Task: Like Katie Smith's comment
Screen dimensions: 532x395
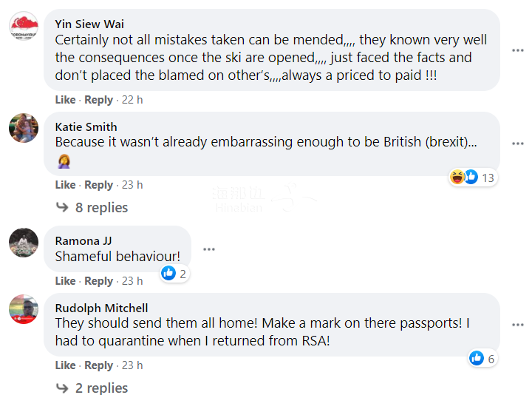Action: pos(65,185)
